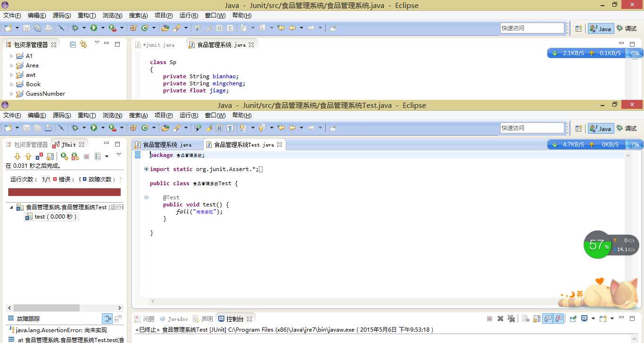Click Collapse All icon in upper package explorer
The height and width of the screenshot is (343, 644).
73,44
